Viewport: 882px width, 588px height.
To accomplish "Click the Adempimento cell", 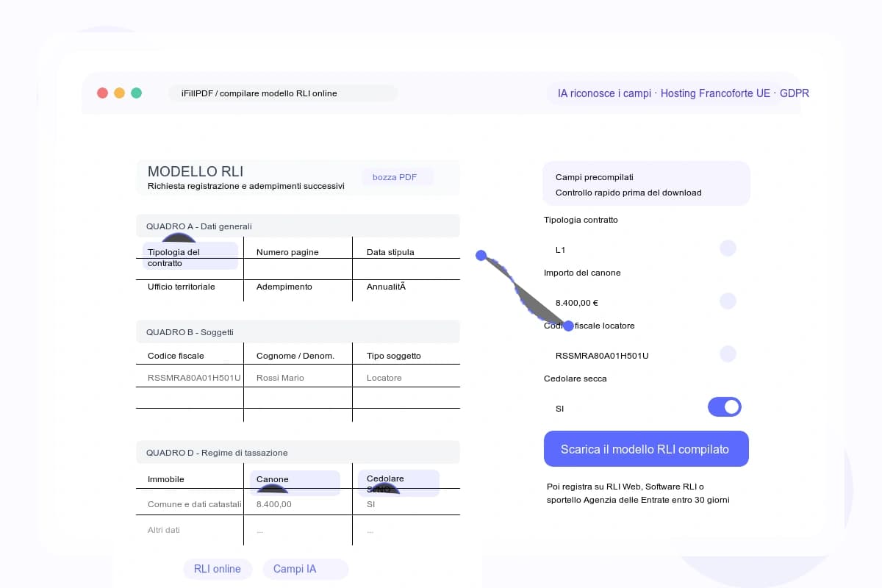I will (284, 287).
